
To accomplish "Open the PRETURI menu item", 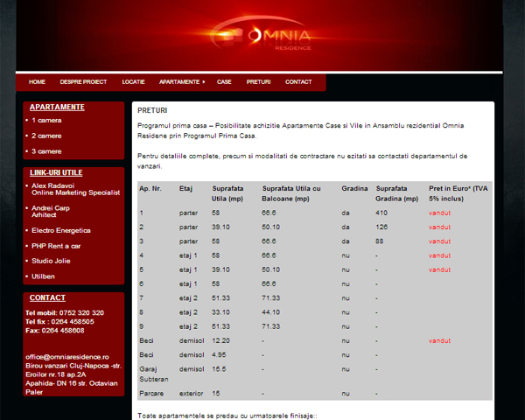I will click(x=258, y=82).
